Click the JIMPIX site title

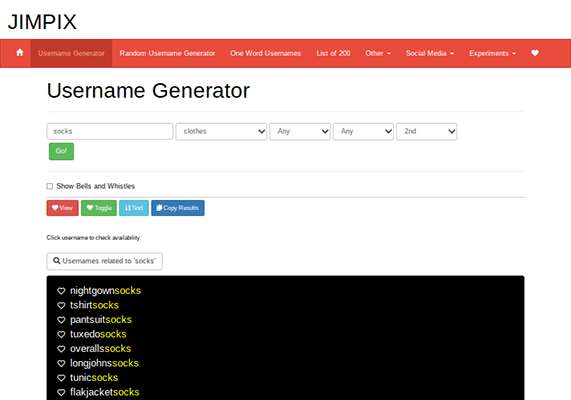click(x=42, y=21)
